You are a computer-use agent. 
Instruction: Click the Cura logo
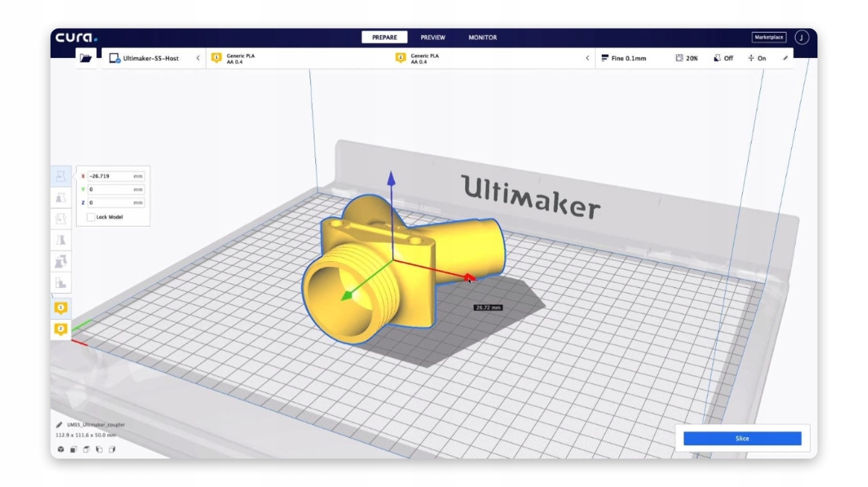(76, 38)
